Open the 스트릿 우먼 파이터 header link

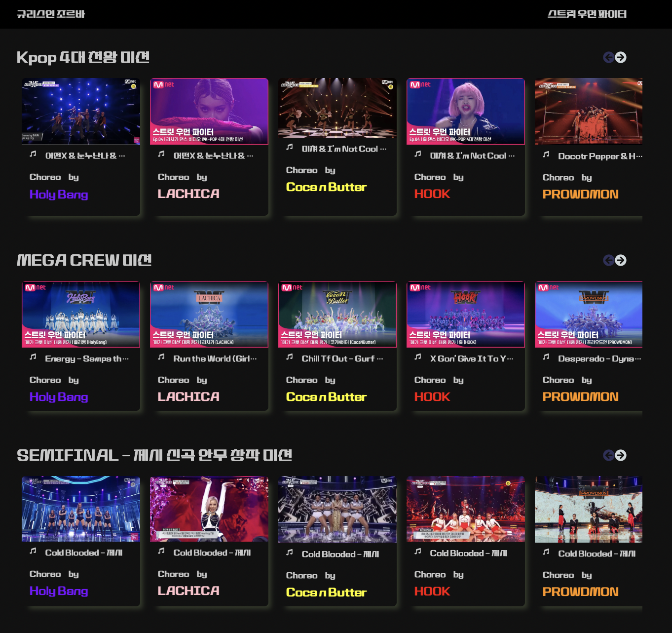(x=587, y=14)
